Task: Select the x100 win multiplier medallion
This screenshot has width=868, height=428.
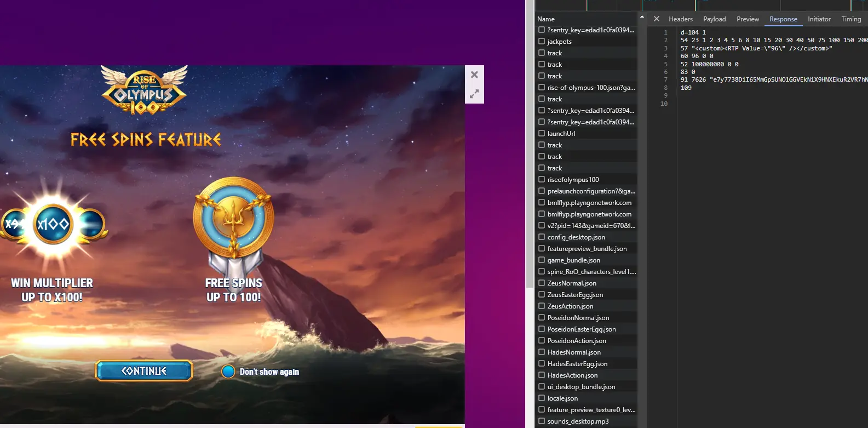Action: point(53,224)
